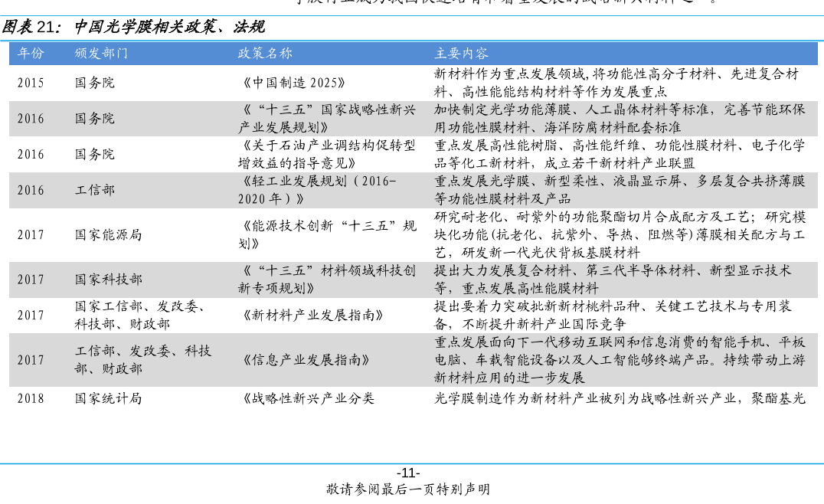Select the '政策名称' column header

pyautogui.click(x=265, y=53)
